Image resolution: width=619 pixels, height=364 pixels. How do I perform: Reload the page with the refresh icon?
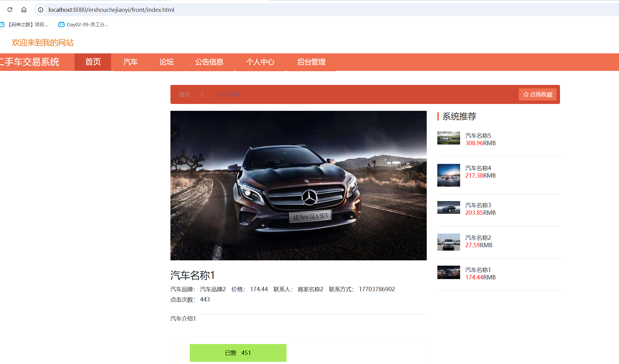point(10,10)
